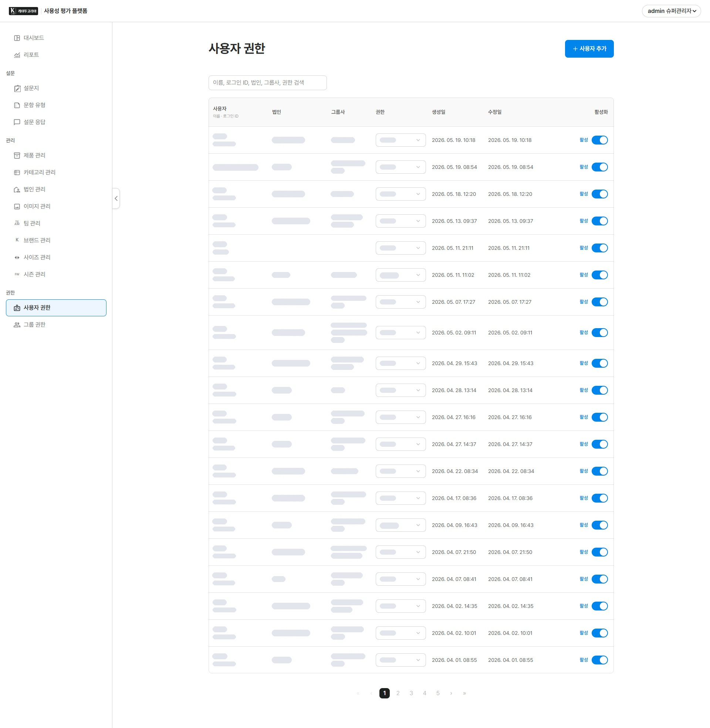Toggle activation for user created 2026. 05. 19. 10:18
710x728 pixels.
(x=600, y=140)
